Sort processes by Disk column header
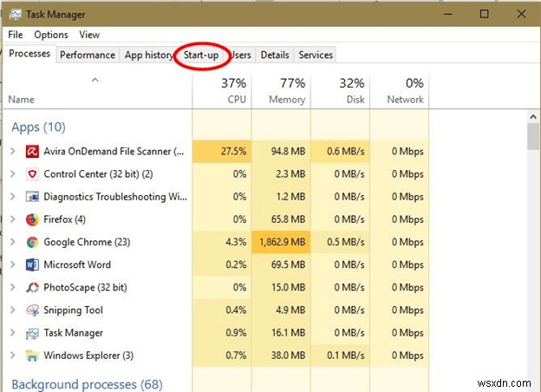This screenshot has width=541, height=392. [x=341, y=91]
